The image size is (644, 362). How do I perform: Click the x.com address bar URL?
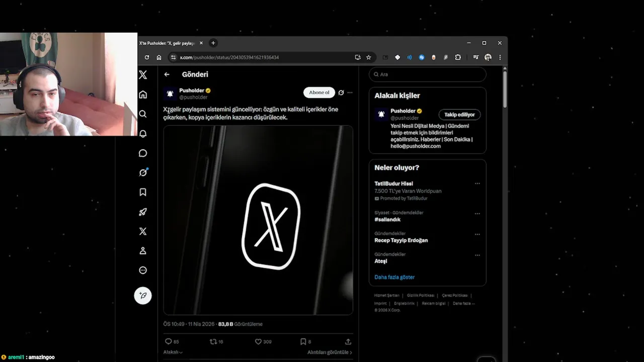point(229,57)
